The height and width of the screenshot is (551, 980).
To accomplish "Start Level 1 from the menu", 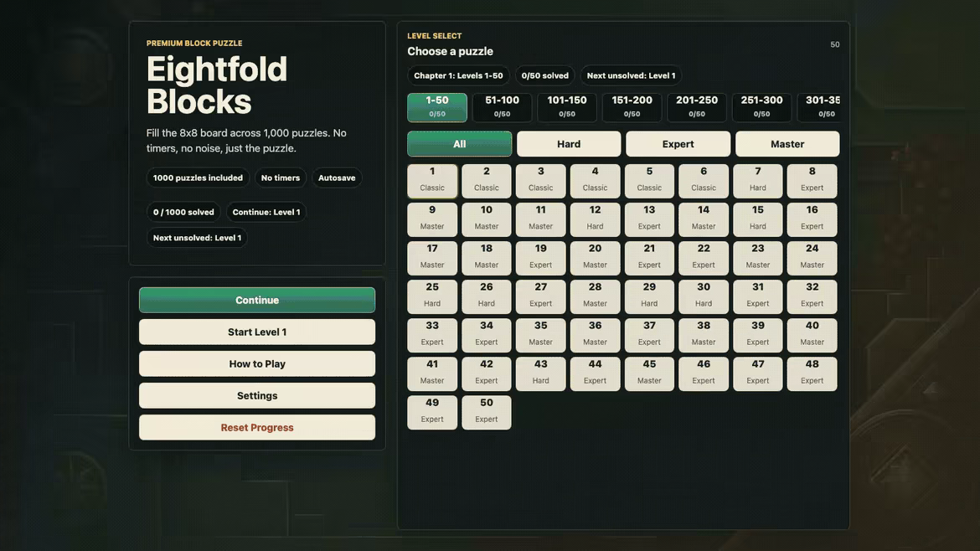I will pyautogui.click(x=257, y=332).
